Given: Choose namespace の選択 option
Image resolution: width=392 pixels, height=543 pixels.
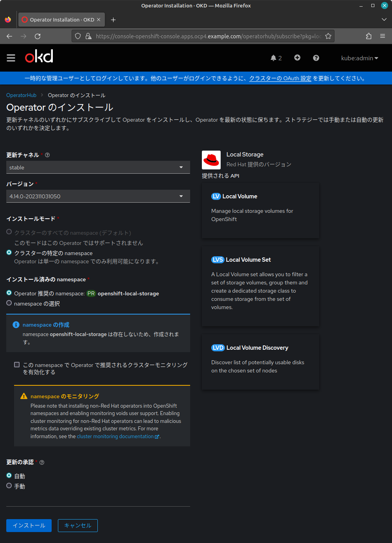Looking at the screenshot, I should click(x=9, y=302).
